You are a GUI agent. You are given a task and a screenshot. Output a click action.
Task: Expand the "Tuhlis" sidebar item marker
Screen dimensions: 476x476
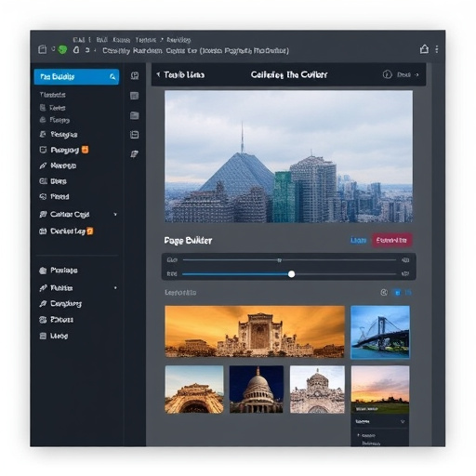[x=115, y=288]
